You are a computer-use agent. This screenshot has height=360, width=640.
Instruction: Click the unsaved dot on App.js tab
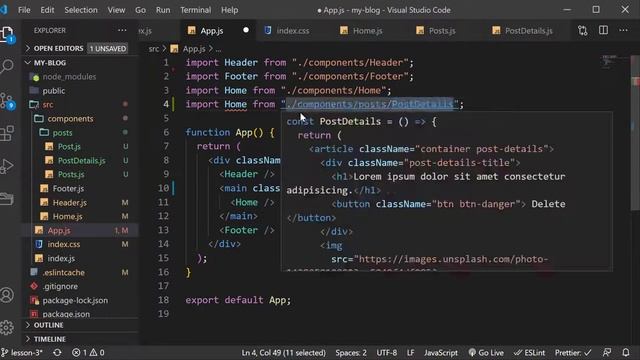pyautogui.click(x=246, y=30)
